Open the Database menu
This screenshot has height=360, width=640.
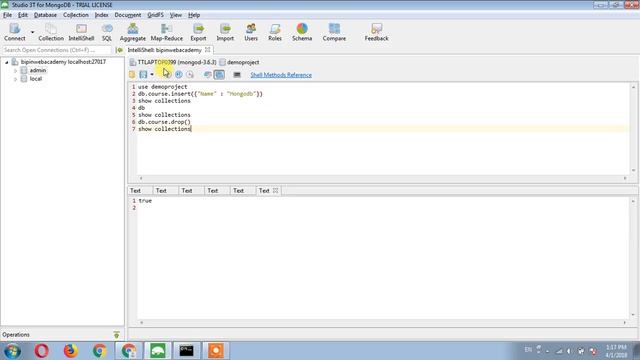coord(45,15)
